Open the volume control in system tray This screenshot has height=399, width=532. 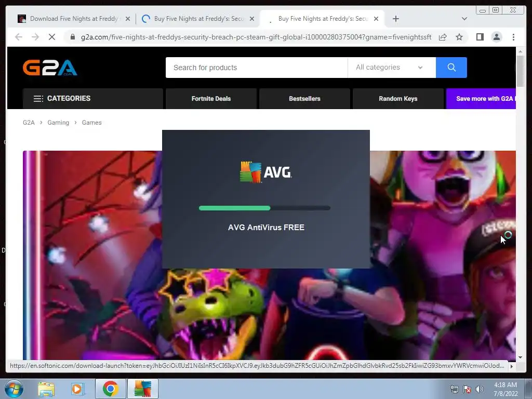click(480, 389)
